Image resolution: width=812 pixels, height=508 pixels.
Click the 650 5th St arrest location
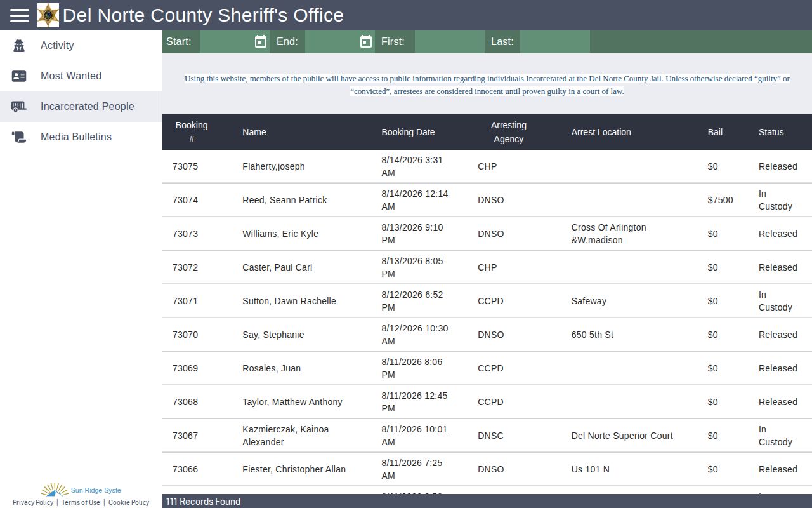click(593, 335)
